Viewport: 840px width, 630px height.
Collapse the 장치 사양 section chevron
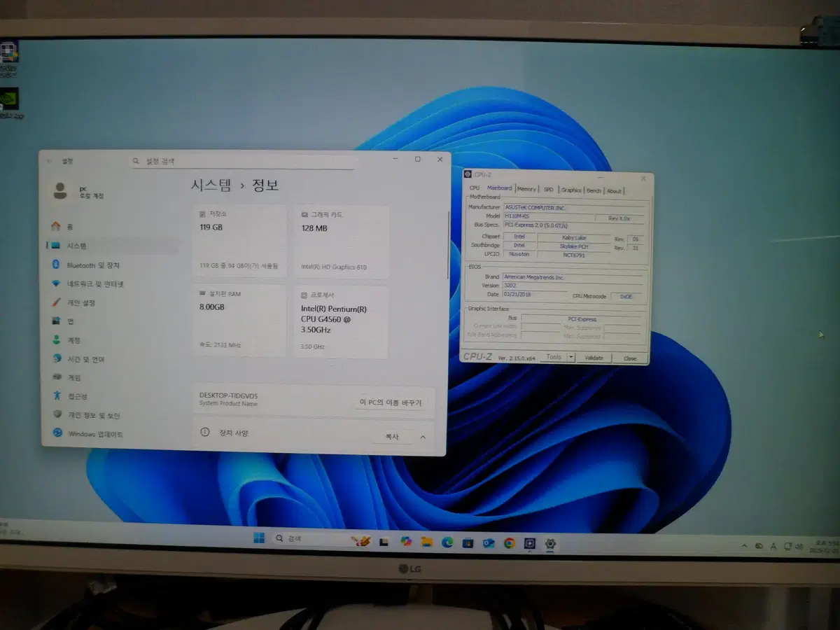pos(423,437)
